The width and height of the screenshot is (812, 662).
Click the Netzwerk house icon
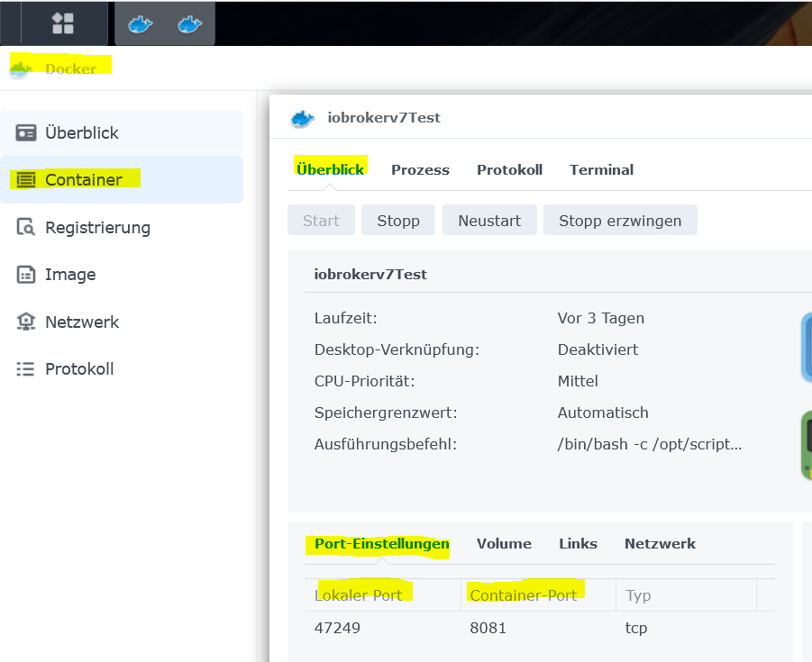tap(26, 322)
